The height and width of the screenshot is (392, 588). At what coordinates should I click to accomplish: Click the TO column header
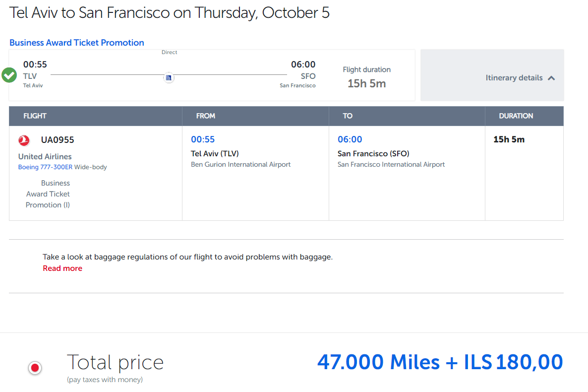pos(347,116)
